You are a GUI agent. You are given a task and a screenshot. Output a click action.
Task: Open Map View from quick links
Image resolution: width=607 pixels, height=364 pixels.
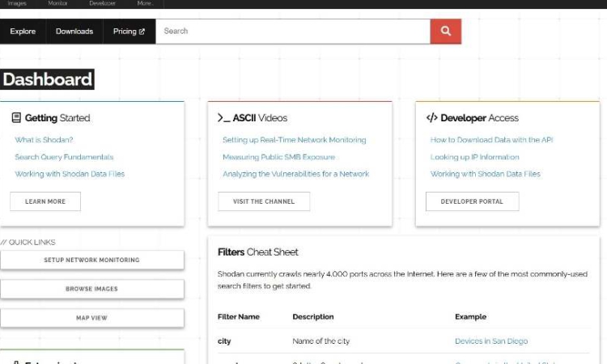coord(91,318)
